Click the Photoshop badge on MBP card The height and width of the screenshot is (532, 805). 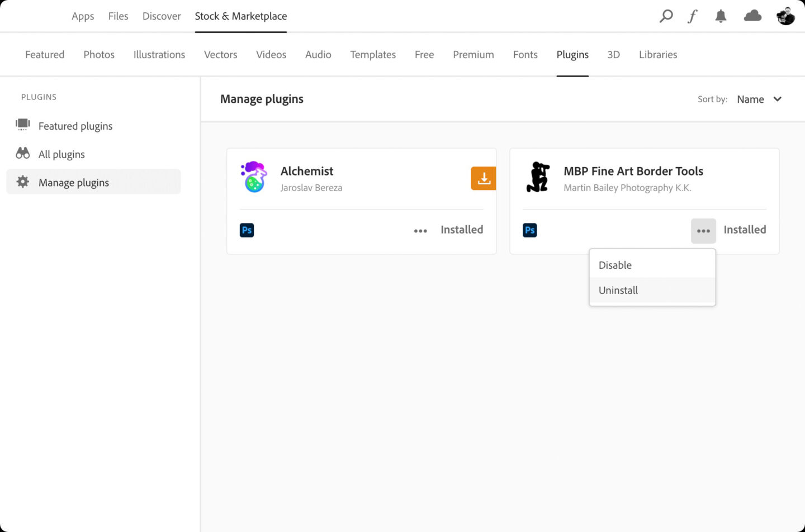point(529,230)
